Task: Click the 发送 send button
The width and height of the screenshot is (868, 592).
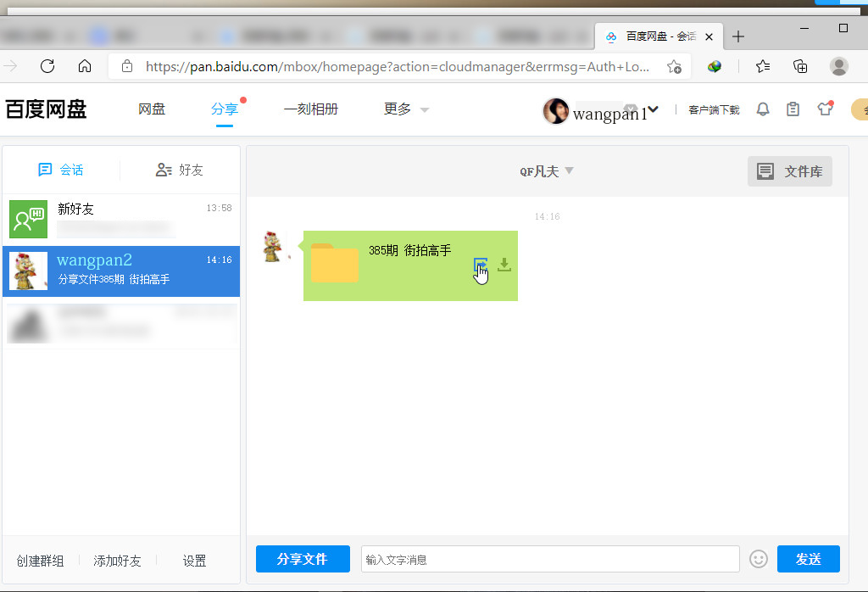Action: [807, 559]
